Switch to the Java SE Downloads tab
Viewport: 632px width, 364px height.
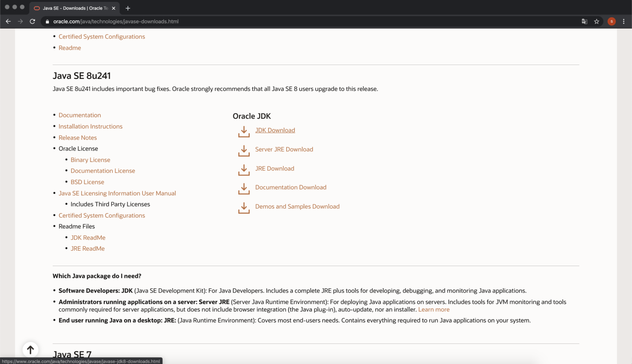[75, 8]
